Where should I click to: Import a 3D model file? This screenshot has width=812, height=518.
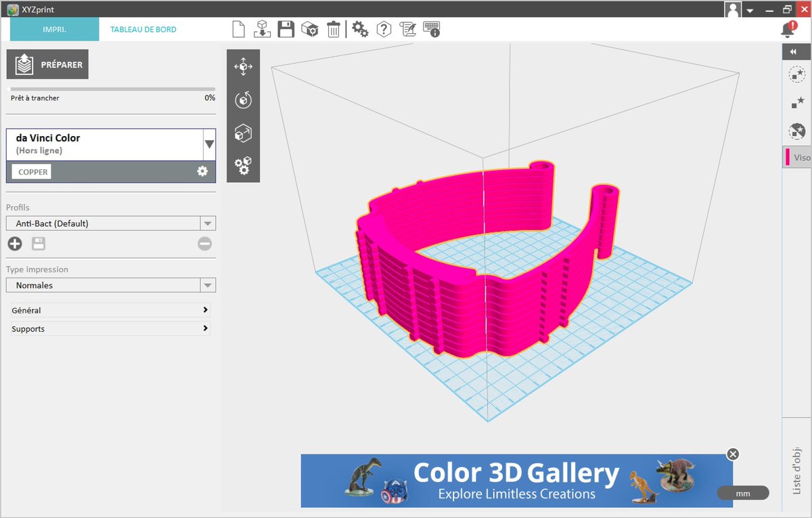tap(262, 29)
